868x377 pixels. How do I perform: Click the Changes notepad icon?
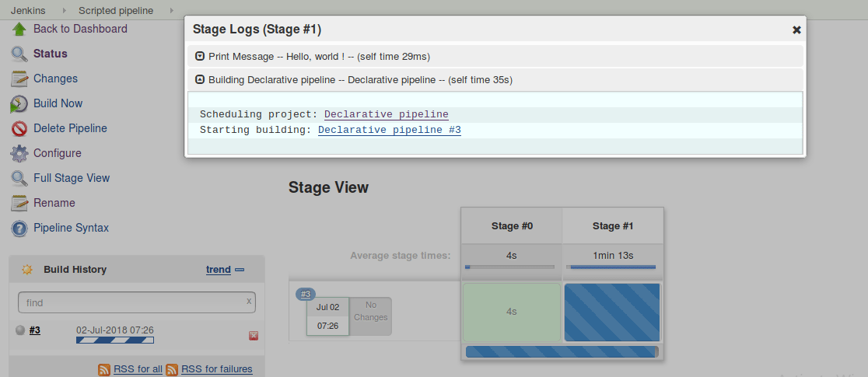[19, 79]
